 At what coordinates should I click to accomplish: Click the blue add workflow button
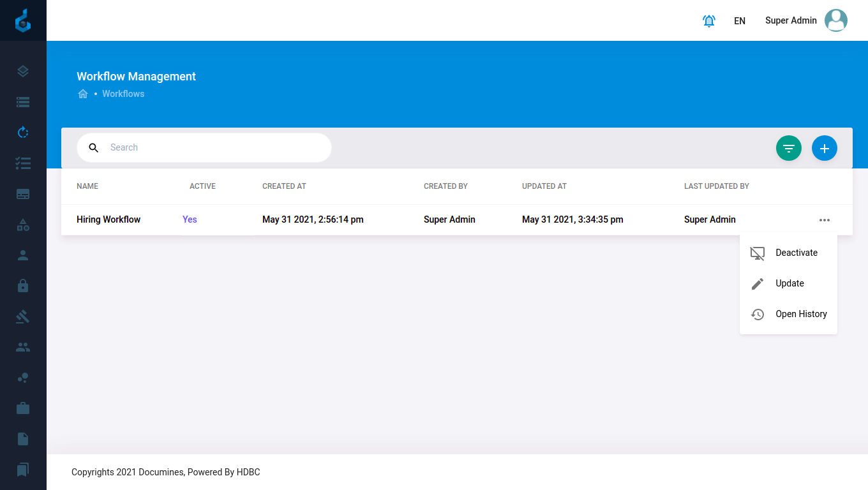point(825,148)
